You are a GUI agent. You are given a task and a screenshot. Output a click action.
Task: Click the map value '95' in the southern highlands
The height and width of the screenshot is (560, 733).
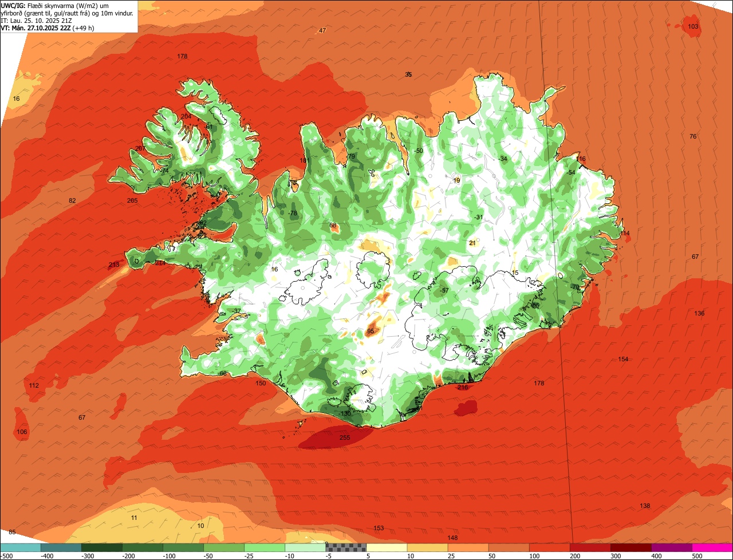(371, 331)
